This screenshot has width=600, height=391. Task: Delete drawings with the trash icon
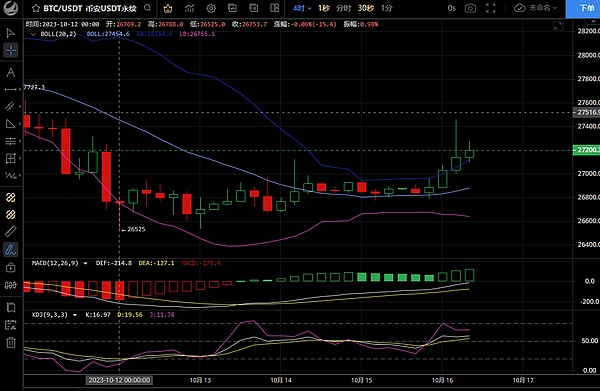click(x=11, y=342)
